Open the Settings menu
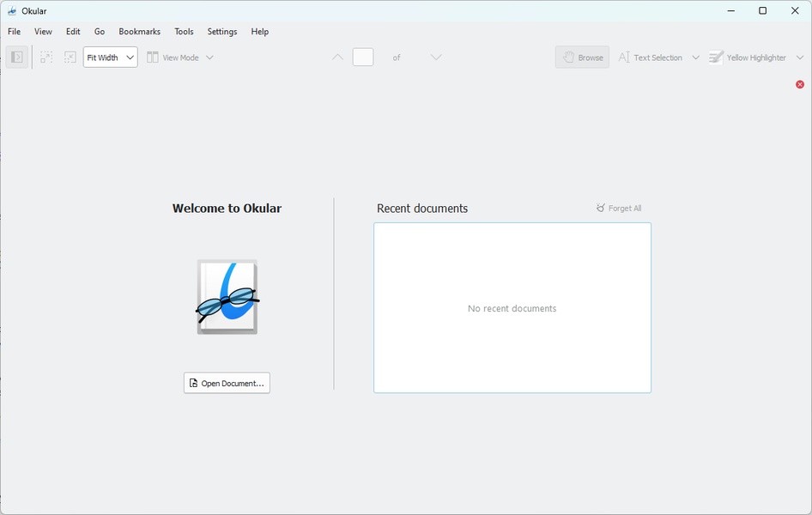The width and height of the screenshot is (812, 515). pyautogui.click(x=222, y=32)
